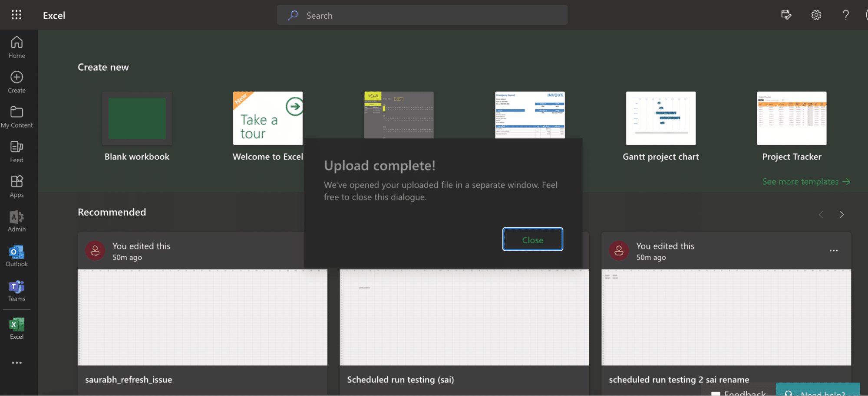Image resolution: width=868 pixels, height=396 pixels.
Task: Open the Create sidebar item
Action: point(17,82)
